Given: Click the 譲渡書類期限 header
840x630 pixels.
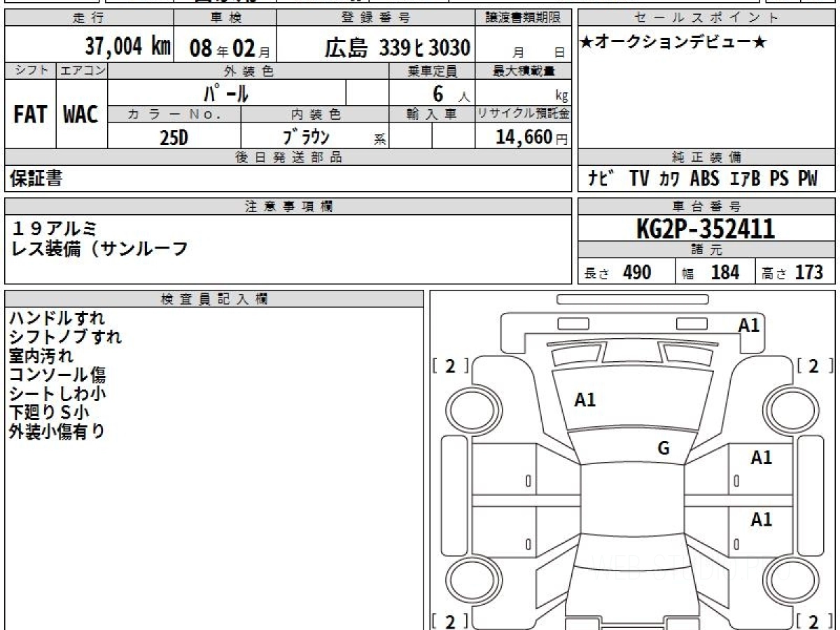Looking at the screenshot, I should tap(524, 18).
